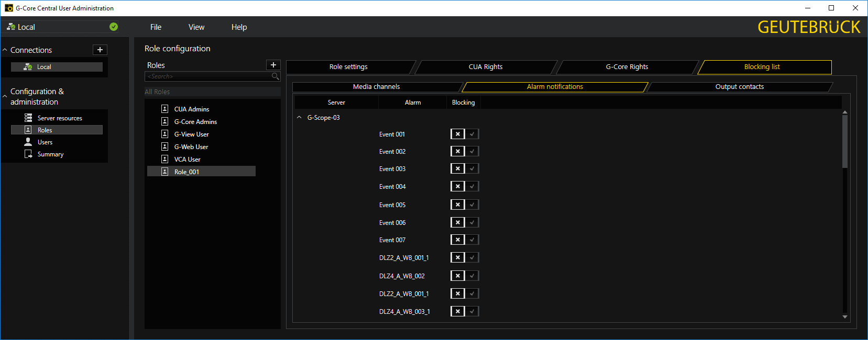Click the icon beside G-Core Admins role
This screenshot has height=340, width=868.
coord(164,121)
